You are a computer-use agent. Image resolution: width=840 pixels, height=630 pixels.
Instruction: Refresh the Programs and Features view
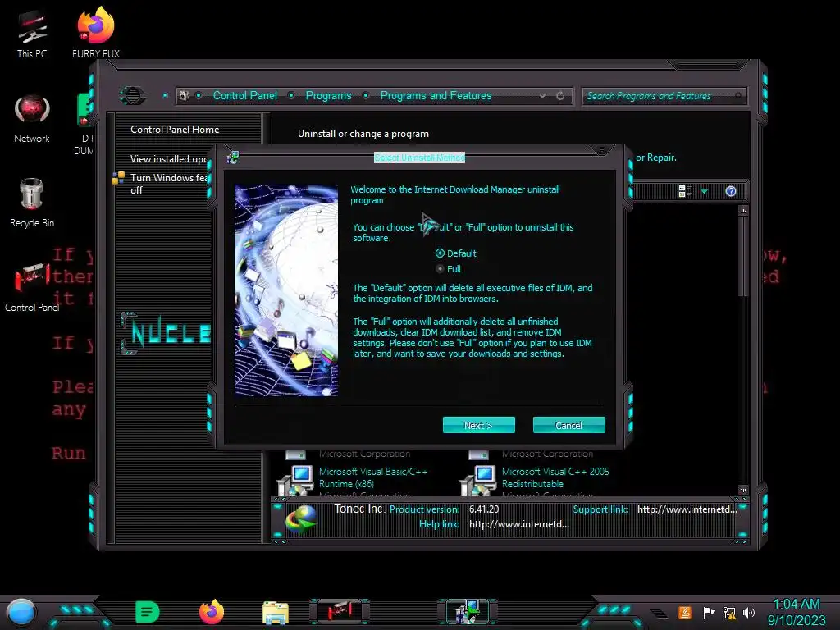tap(560, 96)
